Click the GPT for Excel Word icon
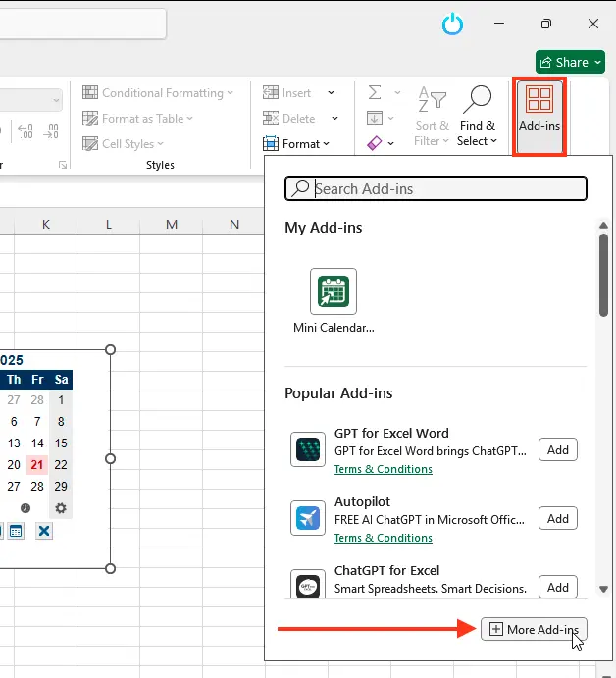This screenshot has height=678, width=616. (308, 450)
